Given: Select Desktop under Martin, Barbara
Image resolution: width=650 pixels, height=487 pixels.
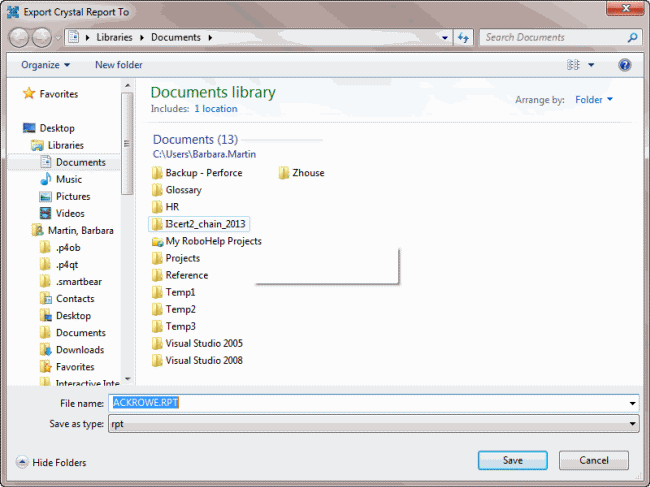Looking at the screenshot, I should [x=73, y=315].
